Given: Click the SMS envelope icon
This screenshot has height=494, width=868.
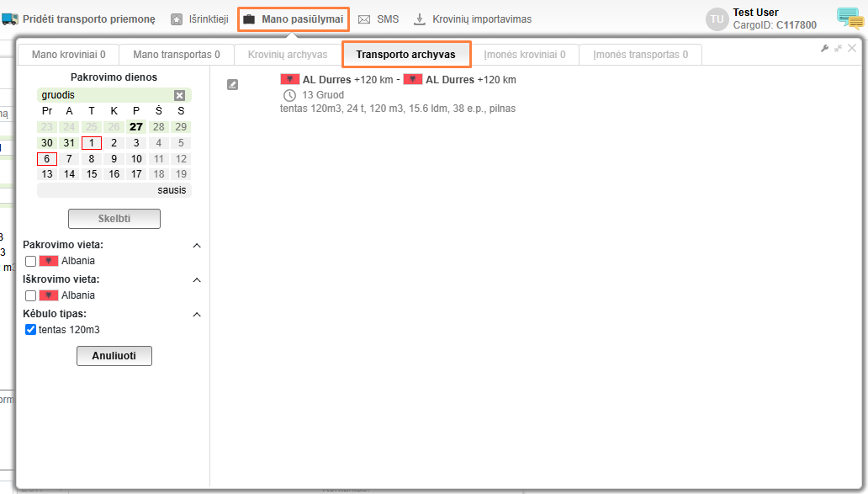Looking at the screenshot, I should [364, 19].
